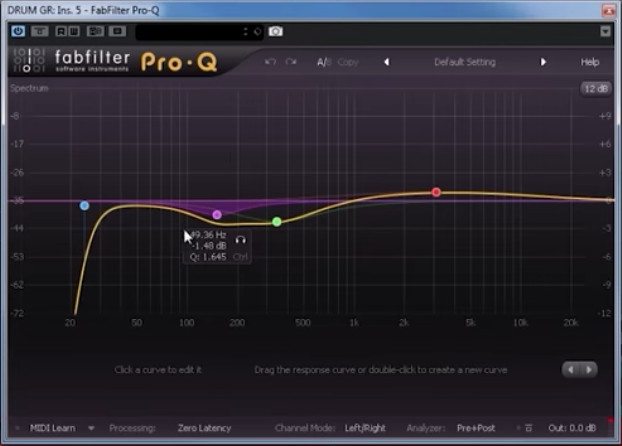Click the -1.48 dB gain value
622x446 pixels.
[x=209, y=246]
